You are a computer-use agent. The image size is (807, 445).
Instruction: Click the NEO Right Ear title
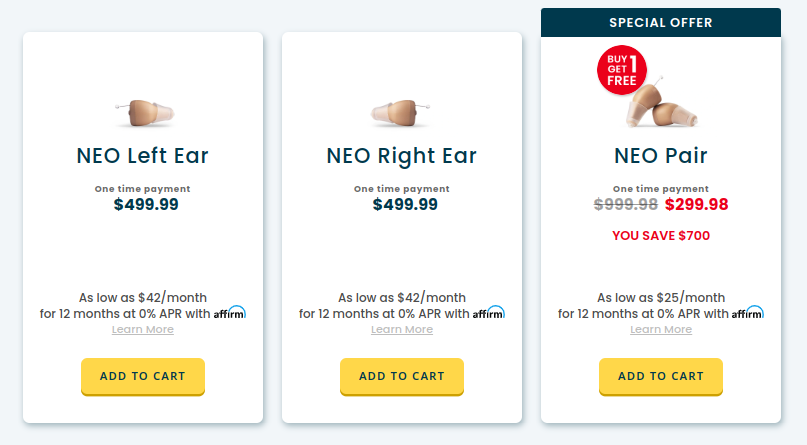[x=402, y=156]
